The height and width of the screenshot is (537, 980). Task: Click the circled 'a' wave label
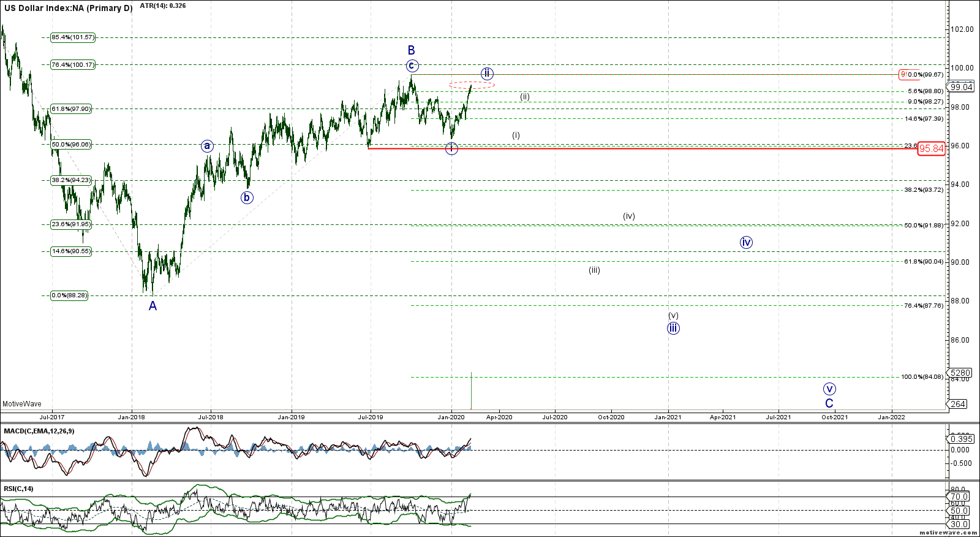point(207,146)
